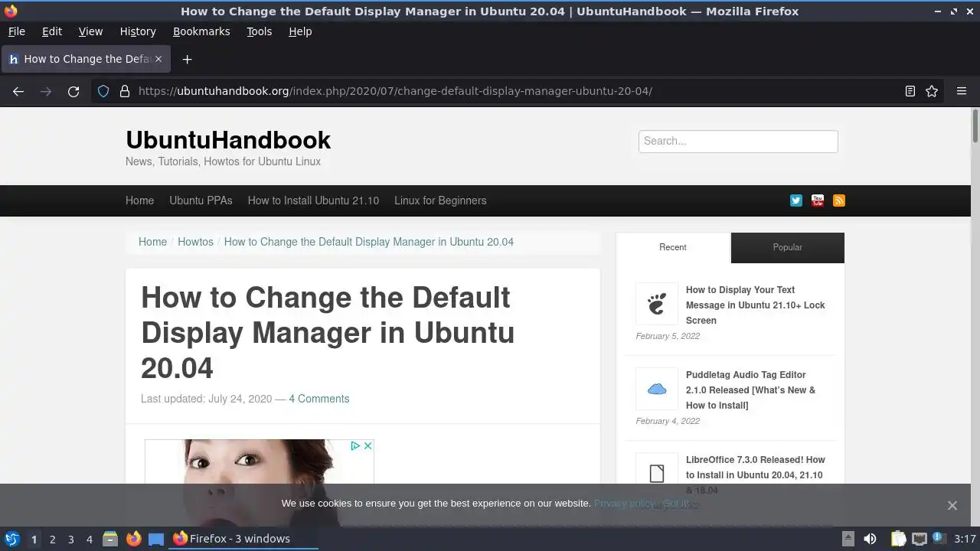The width and height of the screenshot is (980, 551).
Task: Dismiss the cookie notice with X
Action: [952, 505]
